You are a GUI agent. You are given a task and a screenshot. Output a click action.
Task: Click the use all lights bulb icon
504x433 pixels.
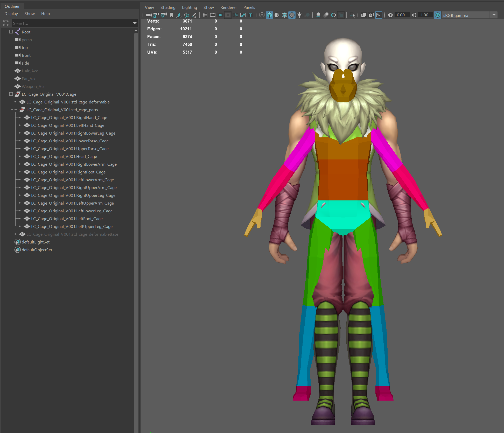299,15
